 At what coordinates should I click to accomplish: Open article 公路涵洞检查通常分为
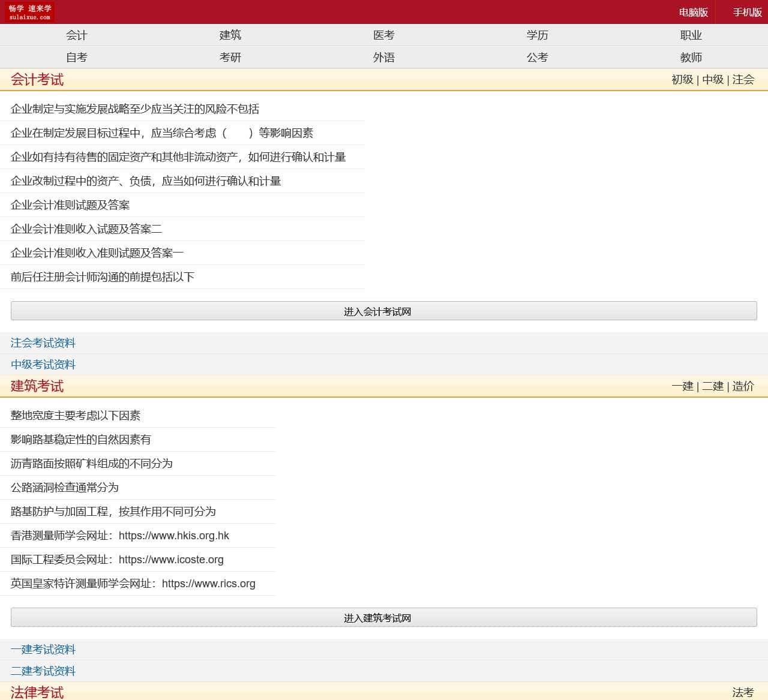[65, 488]
